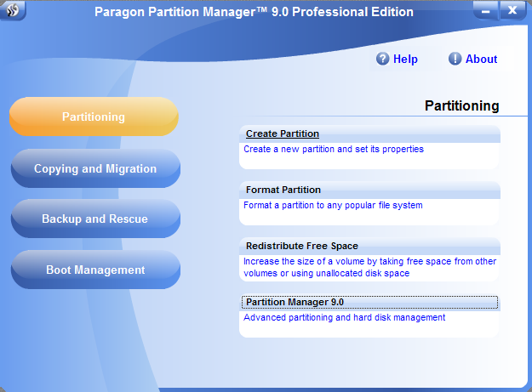The height and width of the screenshot is (392, 532).
Task: Click the Paragon logo icon in title bar
Action: pyautogui.click(x=14, y=11)
